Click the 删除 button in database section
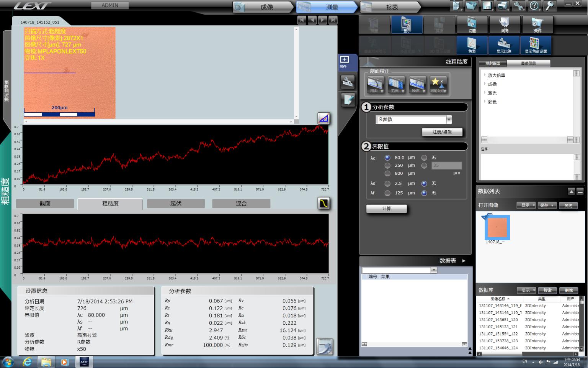Screen dimensions: 588x368 (x=569, y=291)
